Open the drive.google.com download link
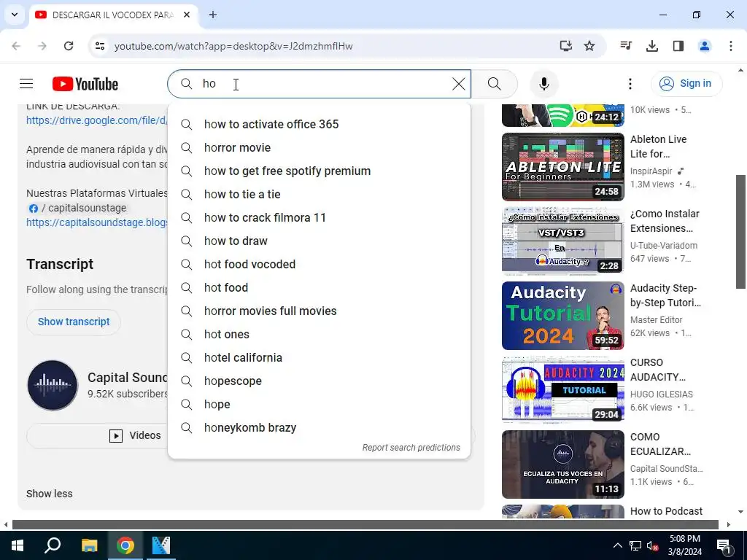 (97, 120)
